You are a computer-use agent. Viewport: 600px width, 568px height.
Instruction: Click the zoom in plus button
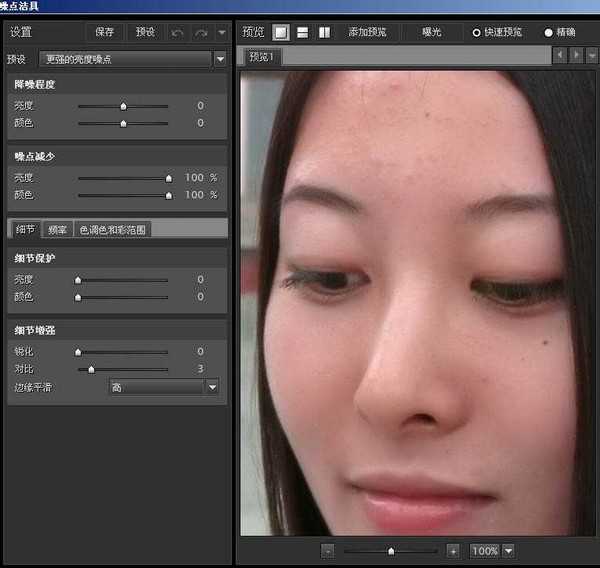[x=453, y=551]
